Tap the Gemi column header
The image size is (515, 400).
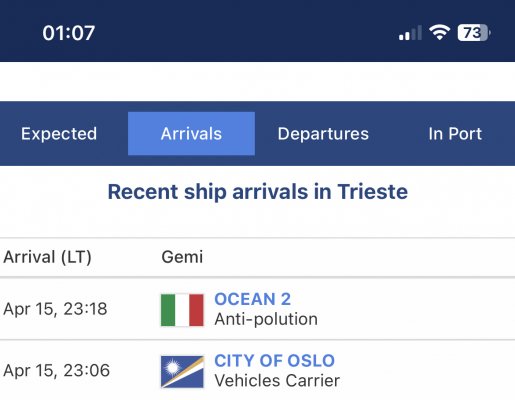(182, 257)
